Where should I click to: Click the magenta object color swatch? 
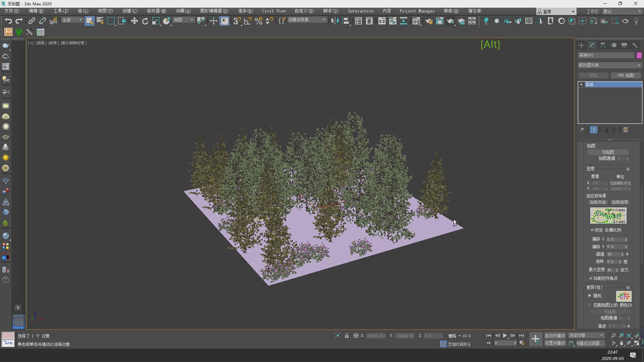coord(639,55)
